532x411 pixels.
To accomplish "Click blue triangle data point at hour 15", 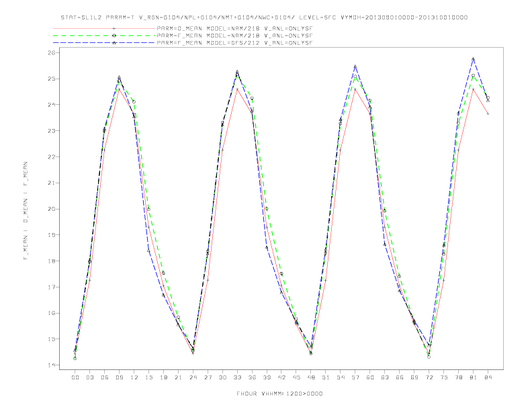I will tap(148, 250).
